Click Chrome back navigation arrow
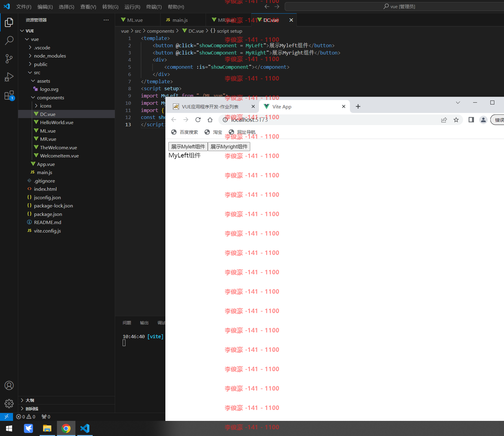504x436 pixels. (x=174, y=120)
